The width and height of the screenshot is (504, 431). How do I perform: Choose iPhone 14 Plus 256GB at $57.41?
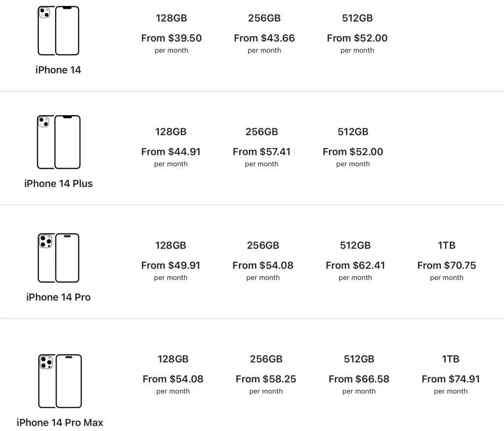[x=262, y=147]
